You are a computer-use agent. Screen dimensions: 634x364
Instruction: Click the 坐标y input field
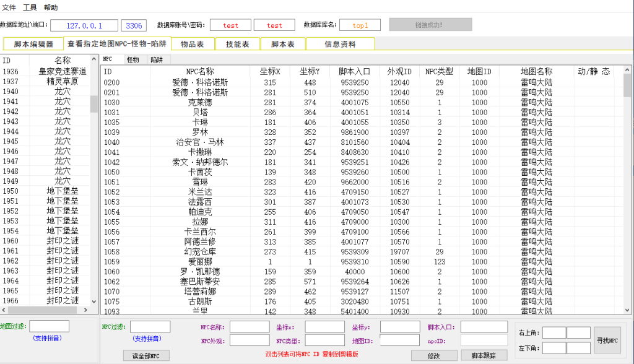tap(400, 327)
